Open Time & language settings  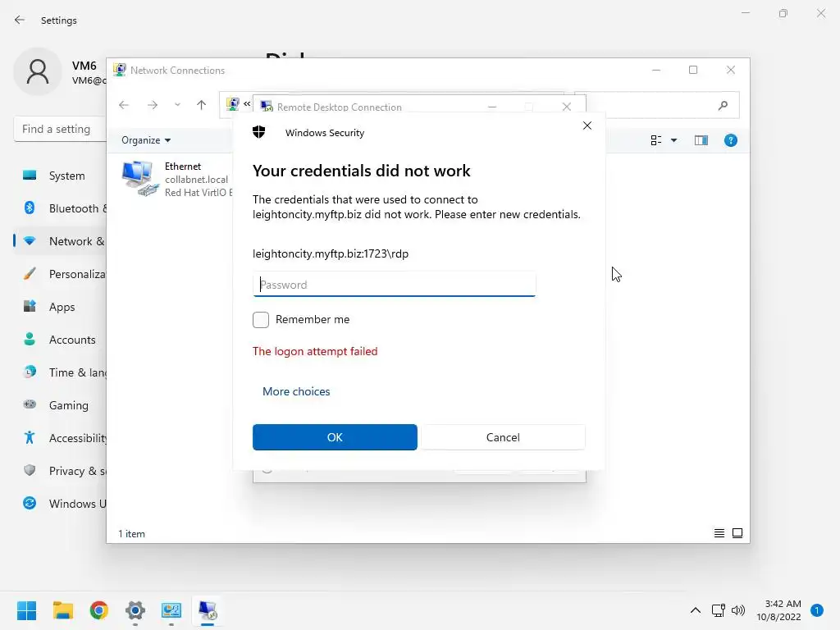tap(61, 372)
